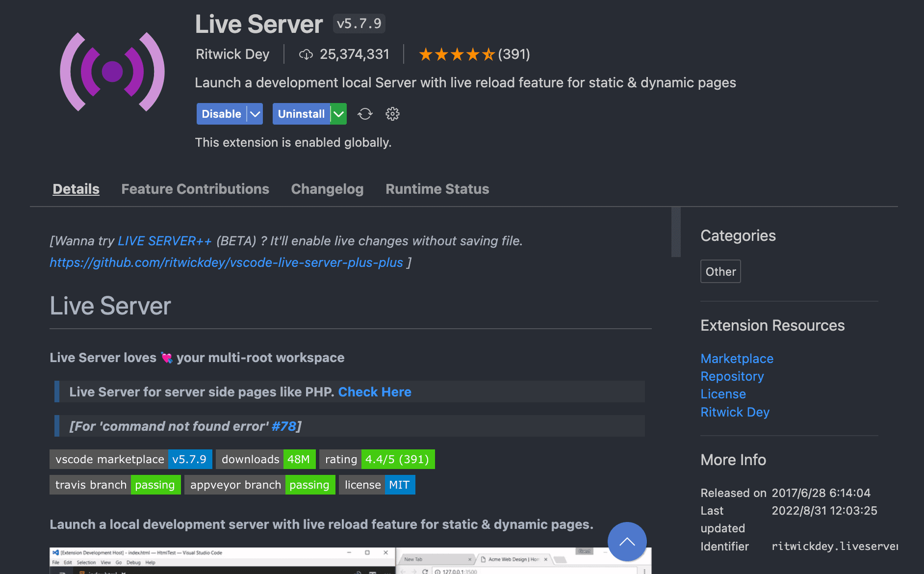
Task: Click the Uninstall button
Action: [x=301, y=113]
